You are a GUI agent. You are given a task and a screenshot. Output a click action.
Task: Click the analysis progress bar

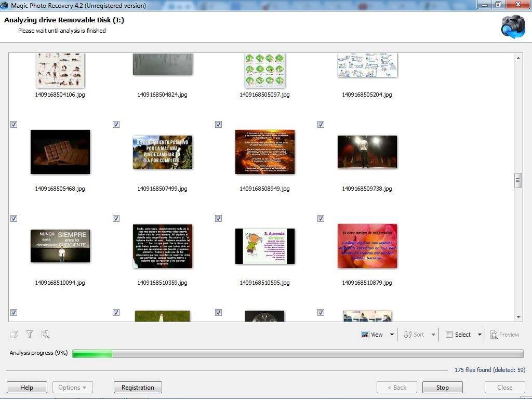pyautogui.click(x=298, y=353)
